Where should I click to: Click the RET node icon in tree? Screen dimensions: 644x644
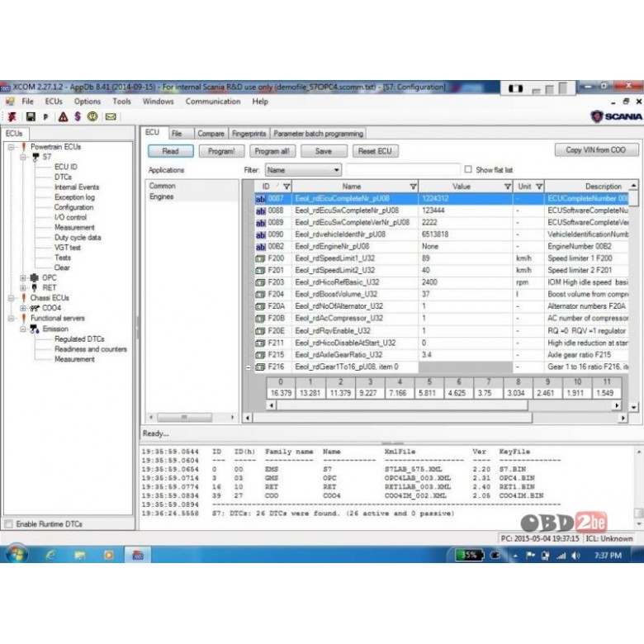tap(35, 288)
